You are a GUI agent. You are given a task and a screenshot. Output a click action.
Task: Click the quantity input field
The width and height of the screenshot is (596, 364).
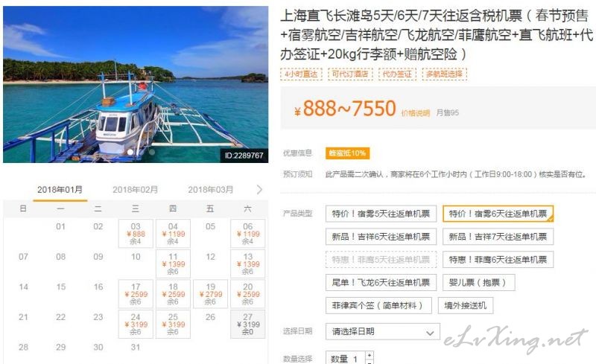coord(346,358)
